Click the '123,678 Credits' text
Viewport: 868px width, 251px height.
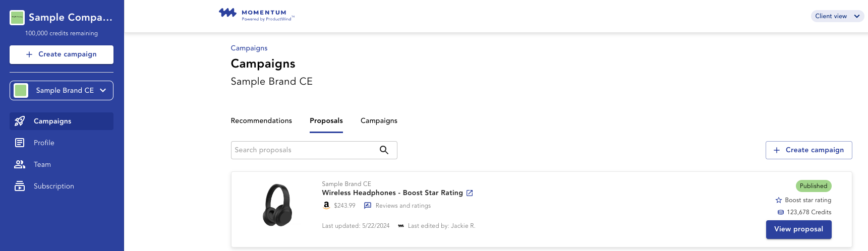coord(809,212)
